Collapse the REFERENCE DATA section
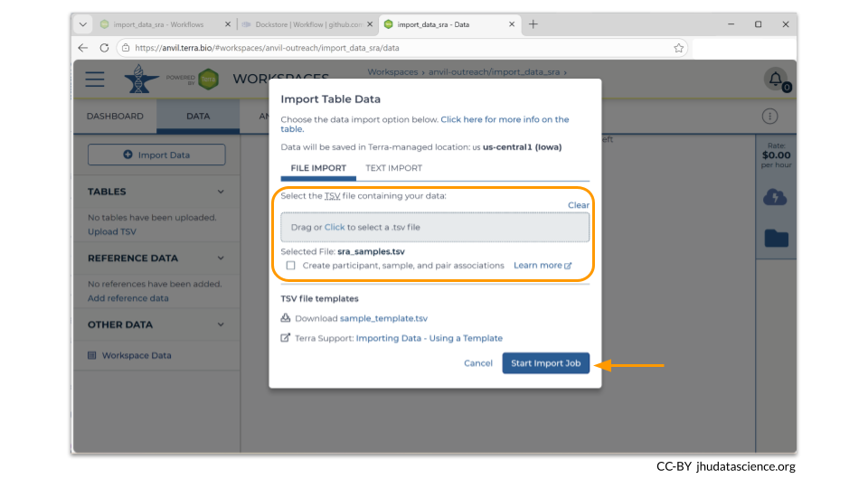This screenshot has width=868, height=488. 221,258
